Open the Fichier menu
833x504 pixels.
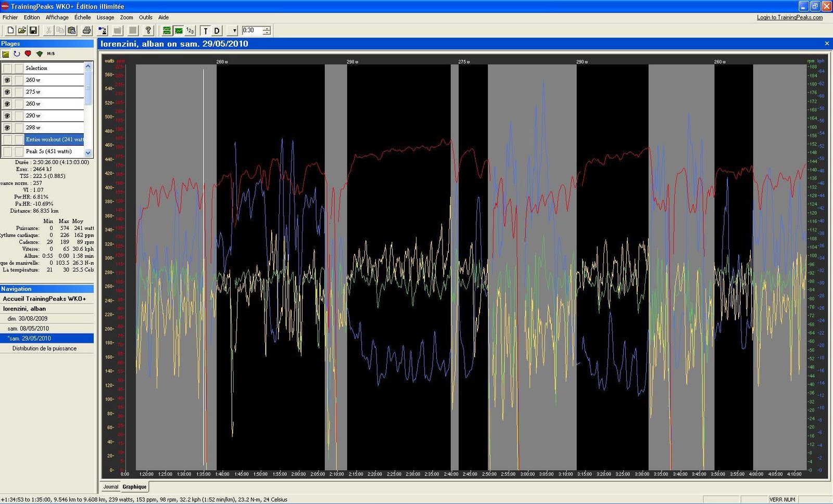click(x=10, y=17)
